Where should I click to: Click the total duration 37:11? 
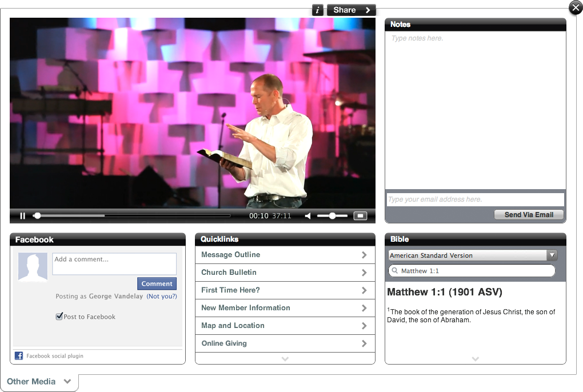pyautogui.click(x=281, y=216)
